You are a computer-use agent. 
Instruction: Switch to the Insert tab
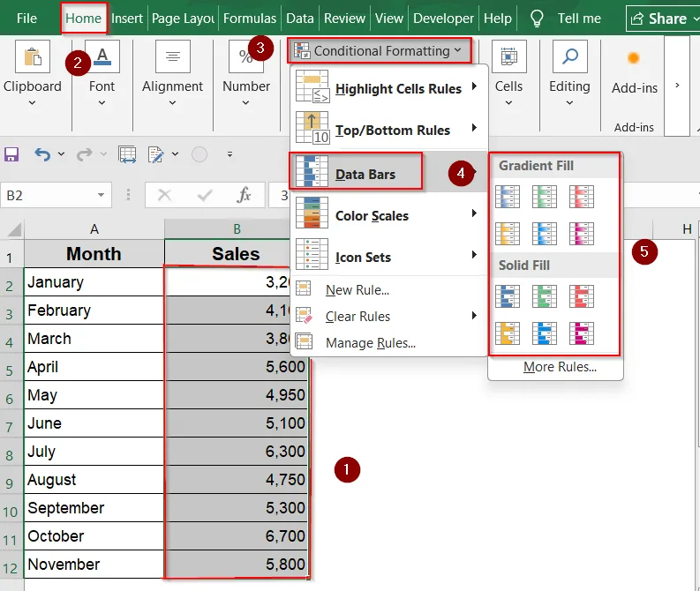[x=127, y=19]
